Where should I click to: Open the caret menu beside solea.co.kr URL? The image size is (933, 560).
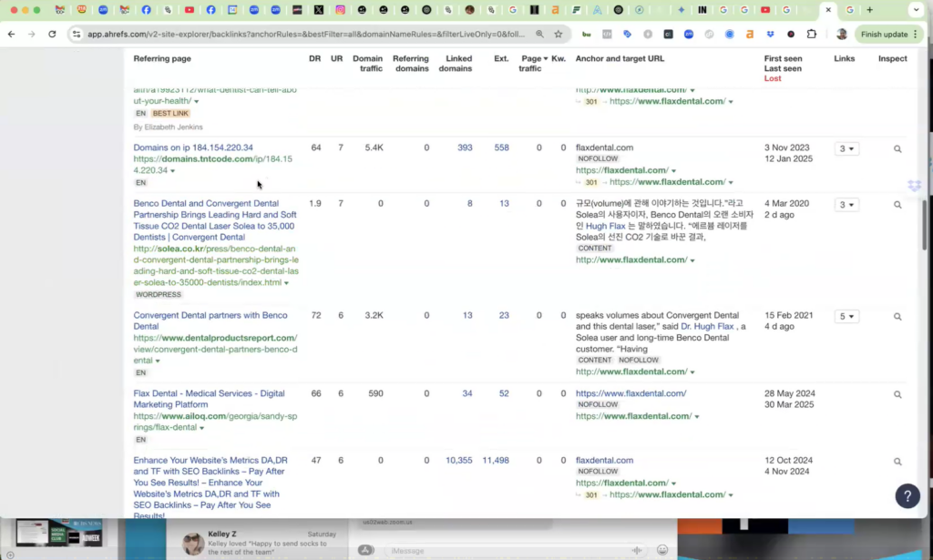click(x=286, y=283)
